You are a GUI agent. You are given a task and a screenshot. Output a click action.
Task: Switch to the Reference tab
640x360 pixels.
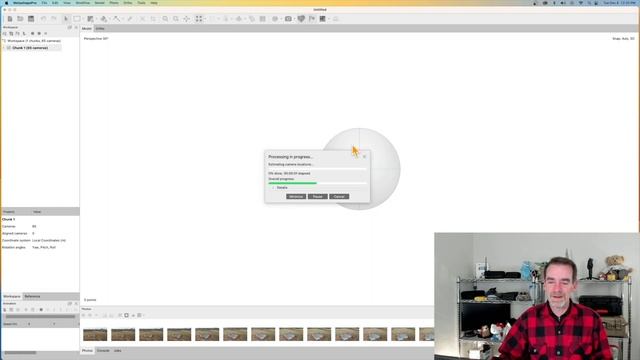(x=32, y=296)
